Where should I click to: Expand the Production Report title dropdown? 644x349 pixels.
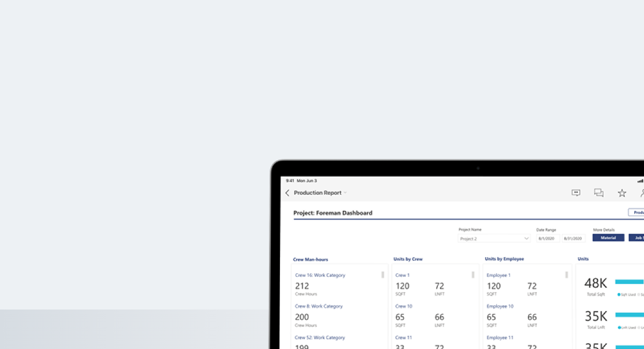click(345, 193)
